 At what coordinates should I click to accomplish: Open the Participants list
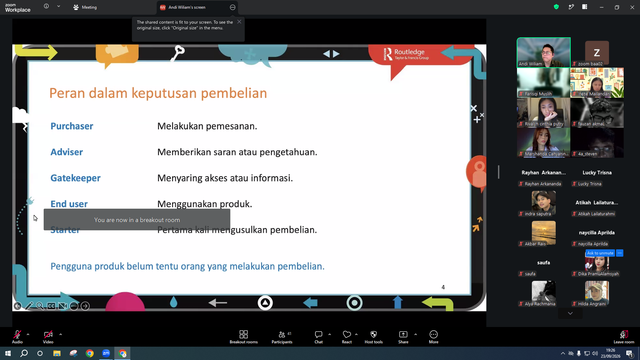tap(282, 337)
